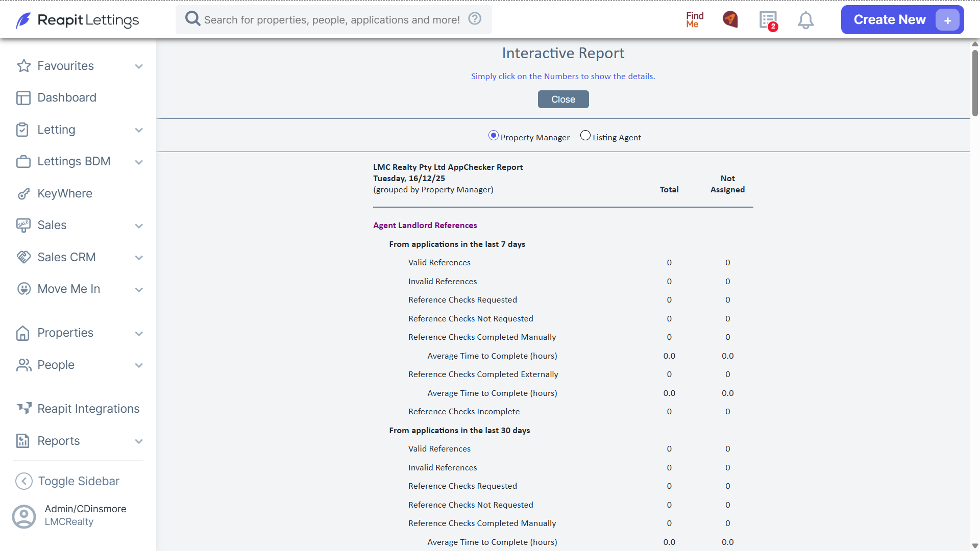The width and height of the screenshot is (980, 551).
Task: Click the plus icon in Create New
Action: point(947,20)
